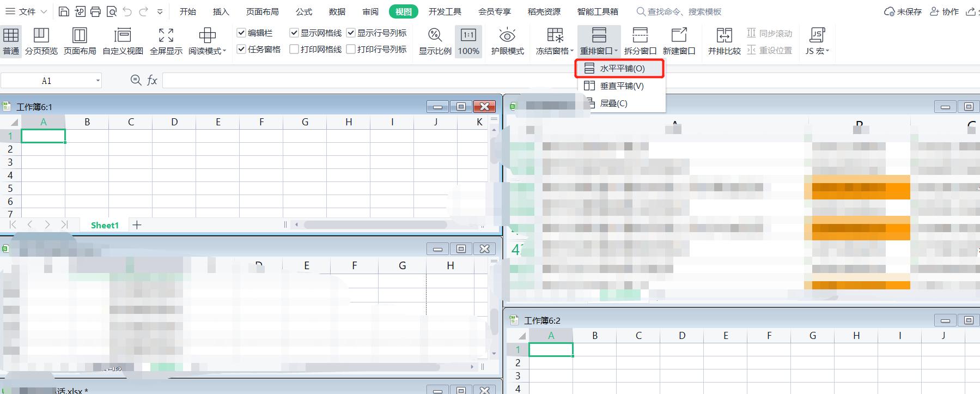This screenshot has width=980, height=394.
Task: Open 新建窗口 new window
Action: coord(679,41)
